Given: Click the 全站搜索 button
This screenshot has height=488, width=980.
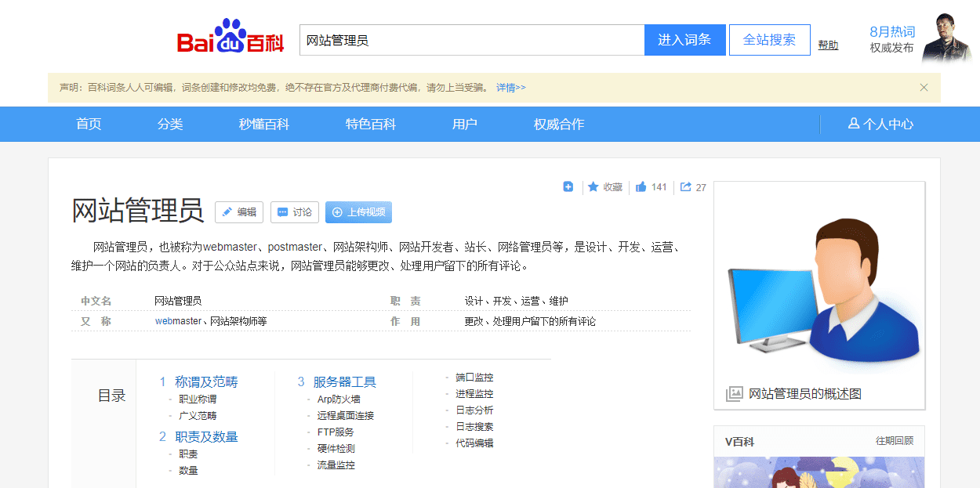Looking at the screenshot, I should tap(769, 40).
